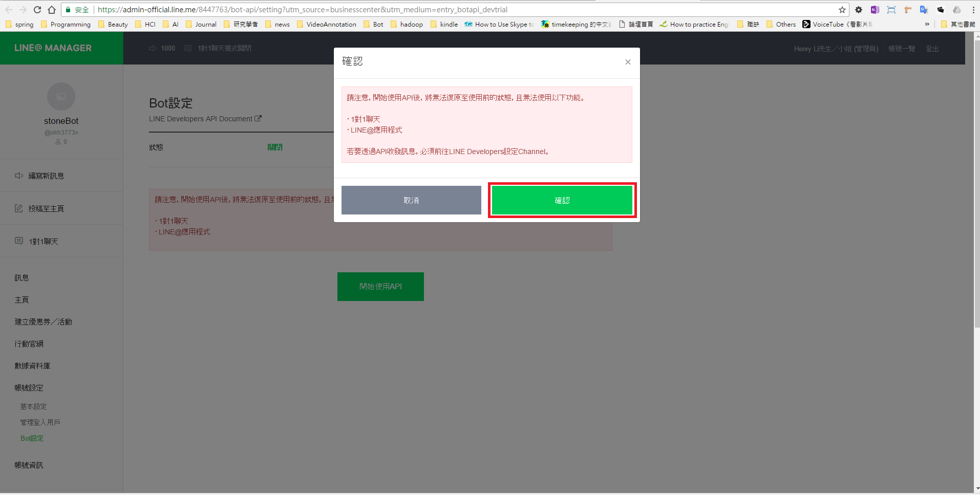Open the Google Translate extension
Viewport: 980px width, 495px height.
(x=924, y=10)
